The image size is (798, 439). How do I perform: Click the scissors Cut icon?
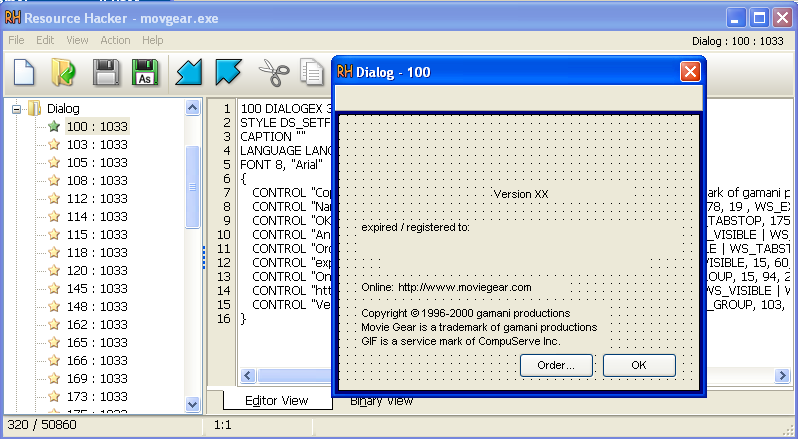[x=274, y=72]
